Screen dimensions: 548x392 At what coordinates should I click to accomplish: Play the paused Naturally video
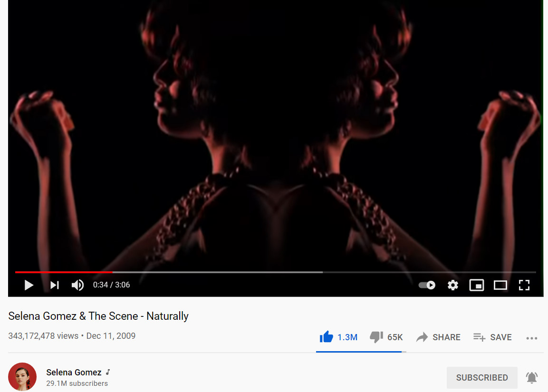click(29, 285)
